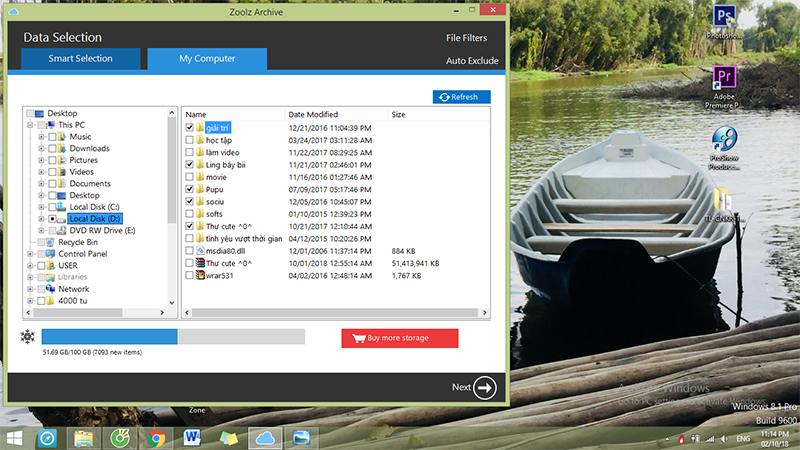Uncheck the giải trí folder checkbox

coord(189,128)
